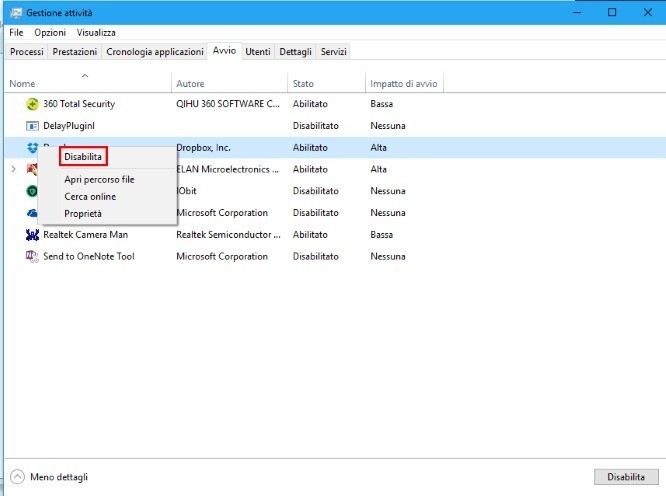Click the Task Manager title bar icon
This screenshot has height=496, width=666.
pos(14,12)
